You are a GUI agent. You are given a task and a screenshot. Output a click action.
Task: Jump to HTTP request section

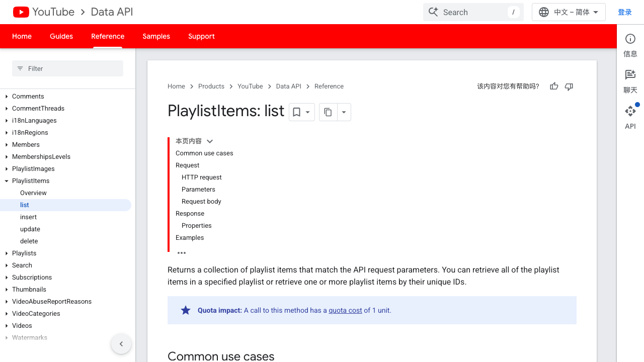click(x=201, y=177)
